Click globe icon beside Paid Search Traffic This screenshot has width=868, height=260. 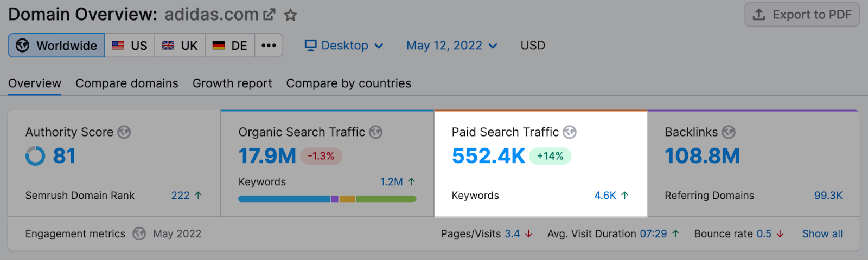[570, 132]
